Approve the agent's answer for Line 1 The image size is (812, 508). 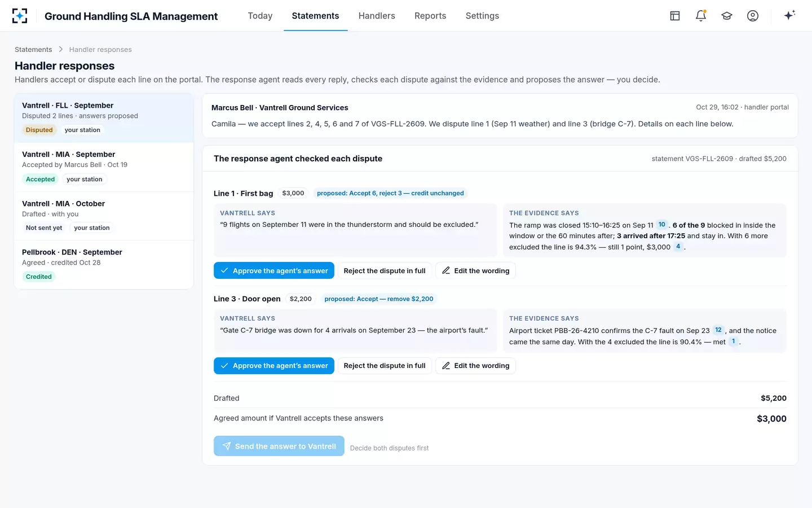click(274, 270)
